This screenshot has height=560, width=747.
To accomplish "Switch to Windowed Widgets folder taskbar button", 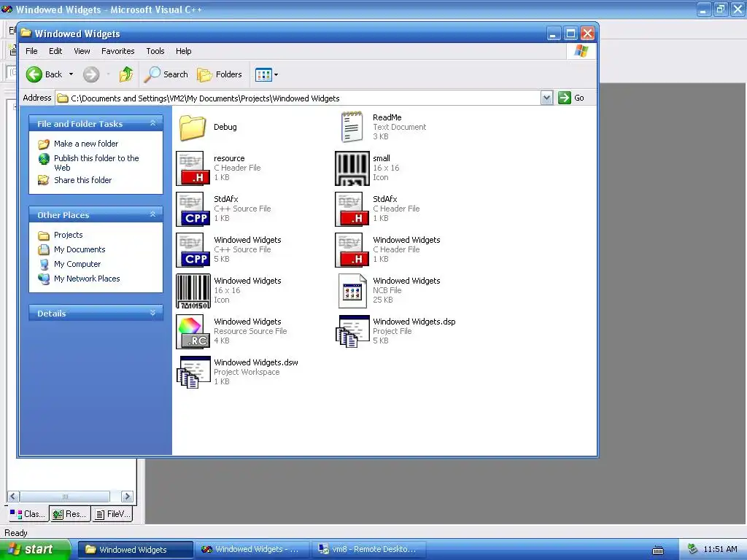I will 135,550.
